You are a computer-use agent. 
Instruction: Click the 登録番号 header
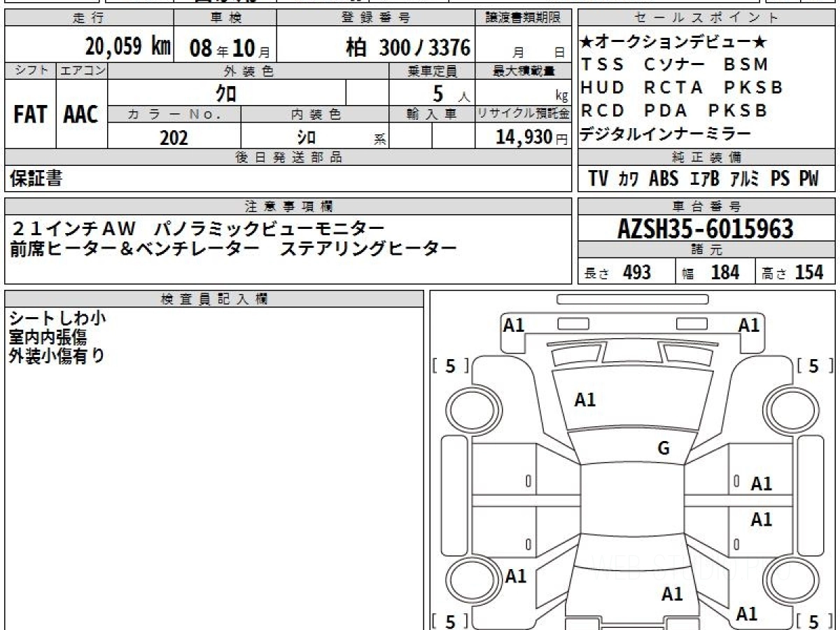coord(377,18)
